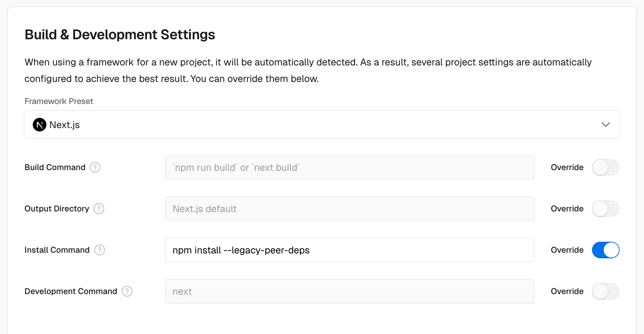Viewport: 644px width, 334px height.
Task: Click the Build Command help question mark icon
Action: (95, 167)
